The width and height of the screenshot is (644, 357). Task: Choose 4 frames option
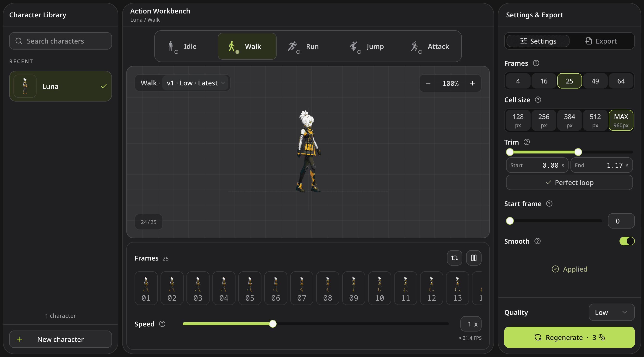[x=518, y=81]
